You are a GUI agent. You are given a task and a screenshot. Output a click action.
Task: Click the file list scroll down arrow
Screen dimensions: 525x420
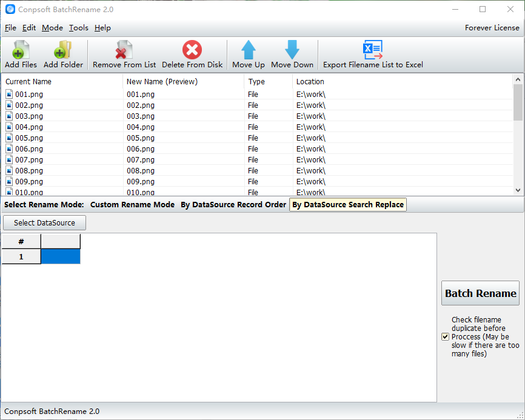(x=518, y=190)
